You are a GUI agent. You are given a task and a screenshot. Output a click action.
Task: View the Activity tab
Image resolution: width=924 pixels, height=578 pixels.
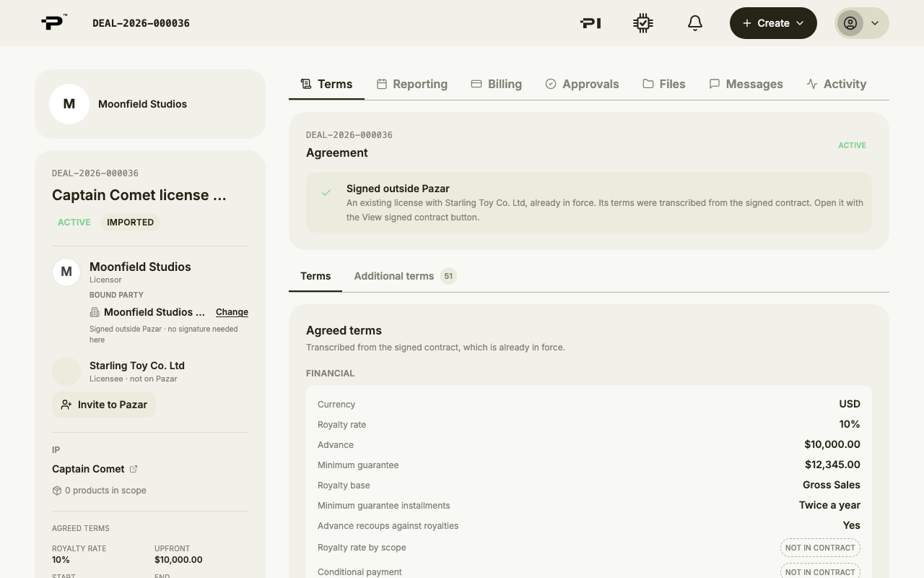(x=837, y=84)
